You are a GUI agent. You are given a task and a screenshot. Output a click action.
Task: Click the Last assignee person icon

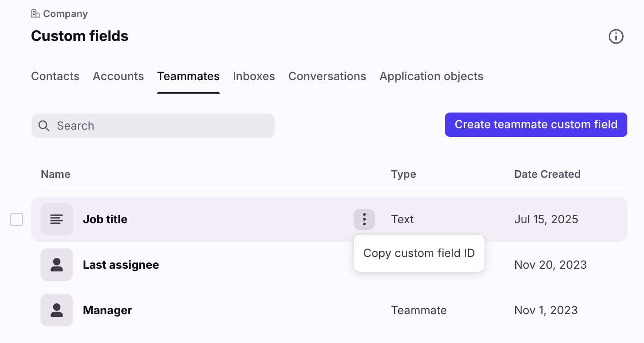57,265
